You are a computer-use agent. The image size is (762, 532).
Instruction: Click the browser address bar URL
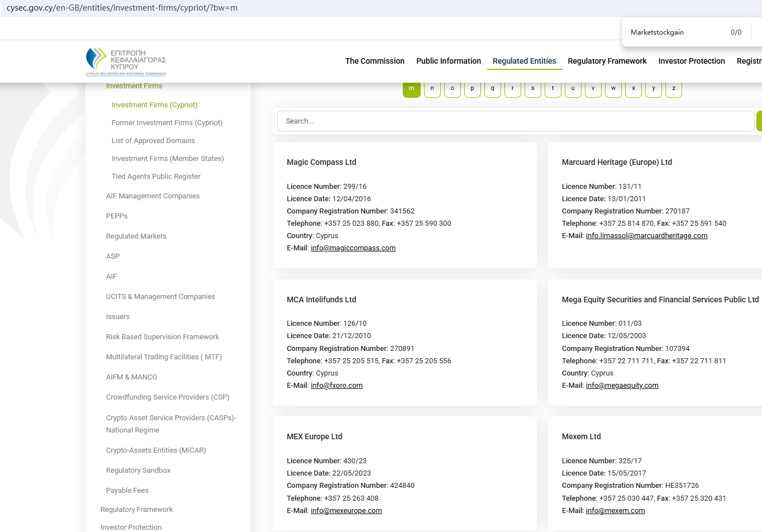tap(122, 8)
